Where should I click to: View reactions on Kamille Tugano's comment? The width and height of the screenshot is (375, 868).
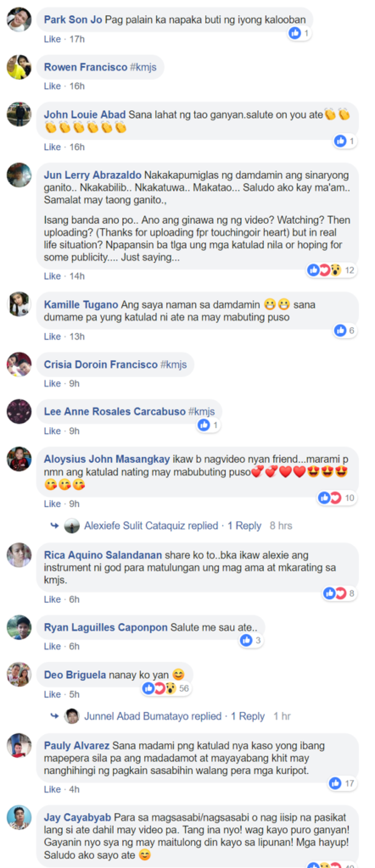(x=345, y=331)
